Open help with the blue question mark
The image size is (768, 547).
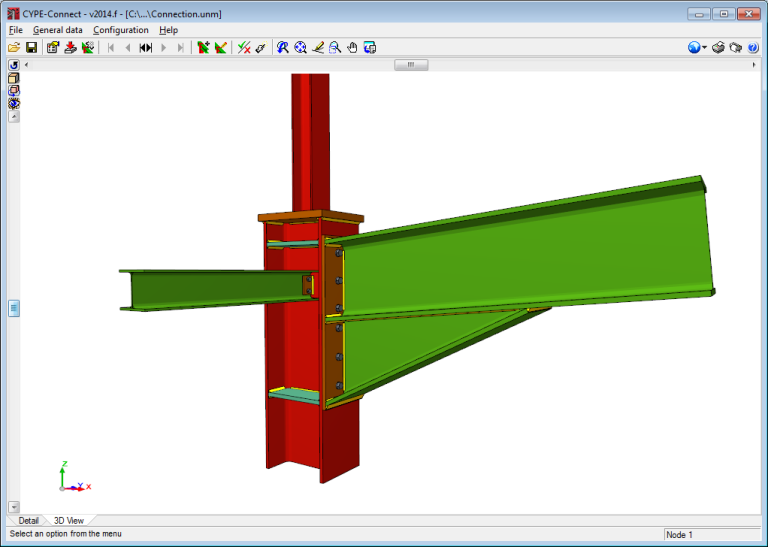tap(753, 48)
